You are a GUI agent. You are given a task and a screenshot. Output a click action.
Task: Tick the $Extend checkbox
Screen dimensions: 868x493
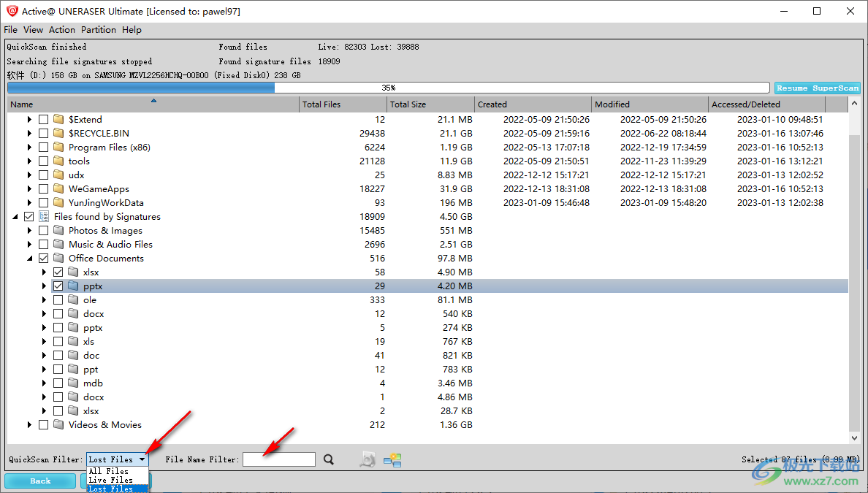coord(44,120)
